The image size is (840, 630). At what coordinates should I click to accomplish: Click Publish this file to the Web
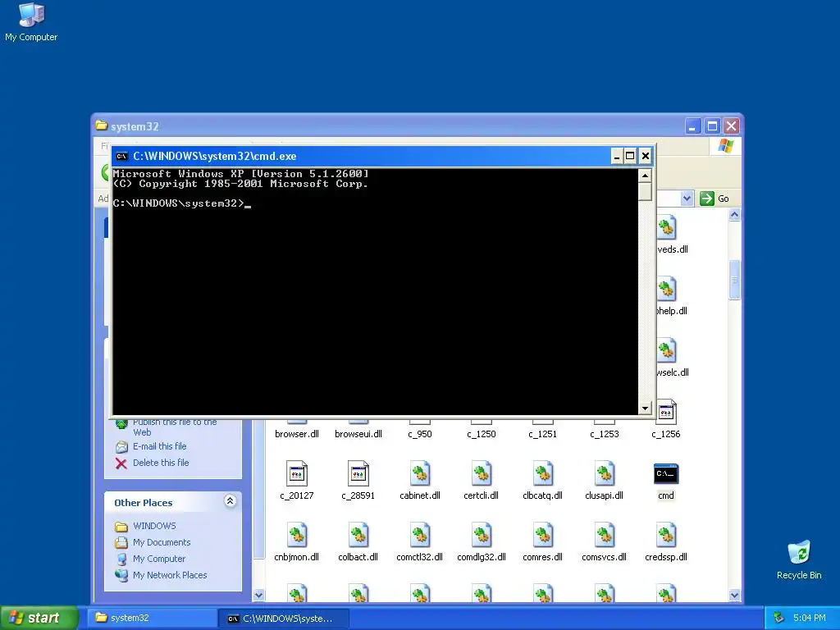176,427
